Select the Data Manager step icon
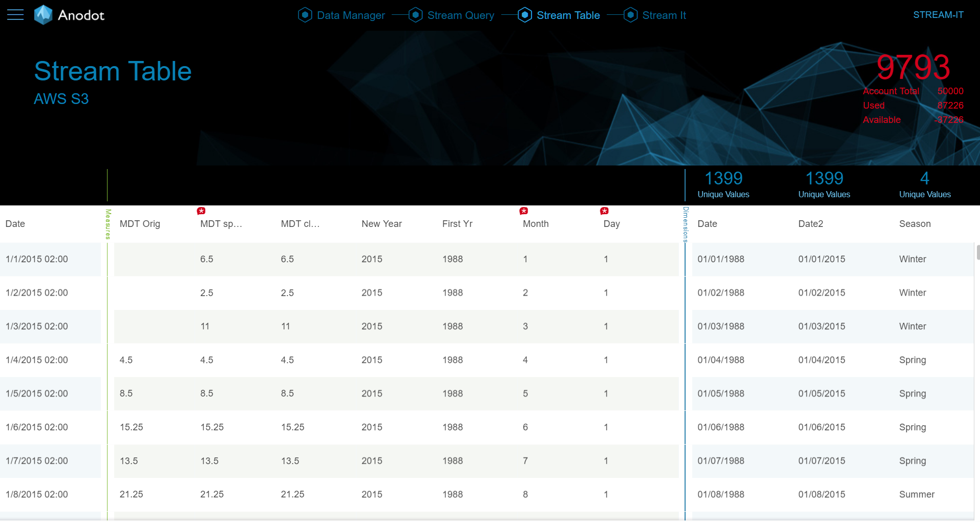The height and width of the screenshot is (522, 980). point(305,15)
